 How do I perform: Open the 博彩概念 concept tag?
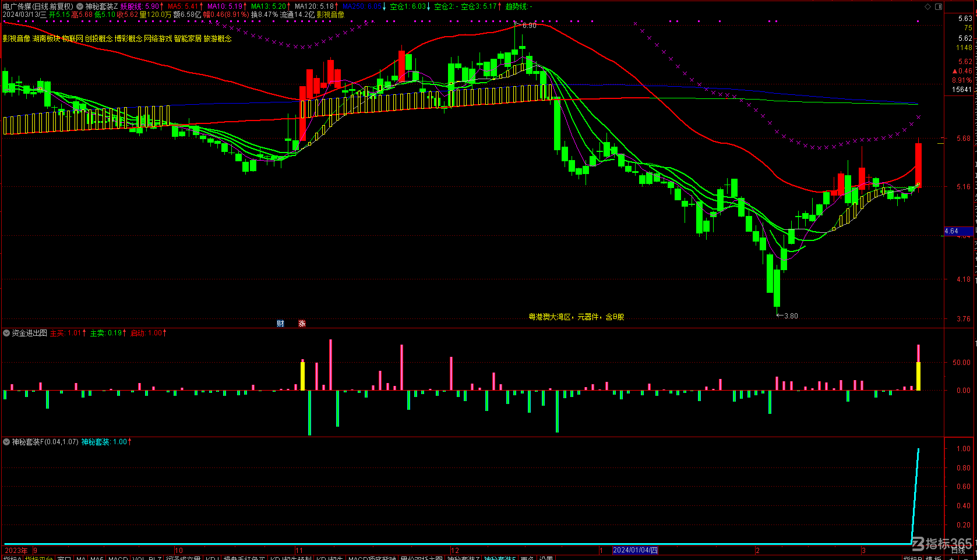[x=128, y=38]
